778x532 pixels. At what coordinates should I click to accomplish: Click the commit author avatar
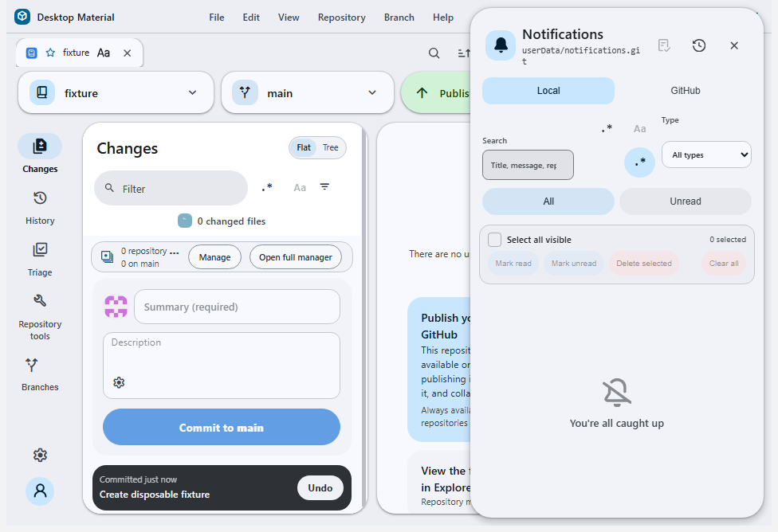[116, 307]
